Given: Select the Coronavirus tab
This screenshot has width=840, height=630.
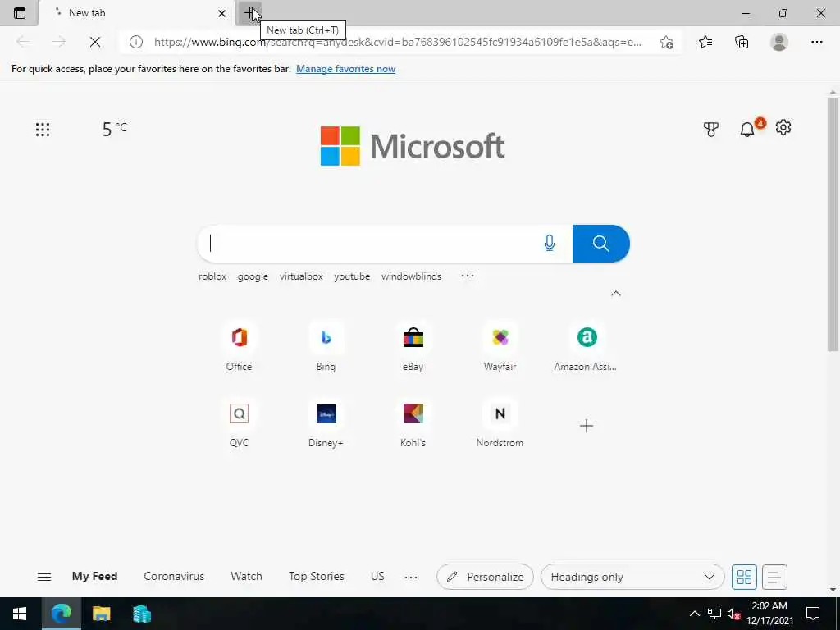Looking at the screenshot, I should (x=174, y=577).
